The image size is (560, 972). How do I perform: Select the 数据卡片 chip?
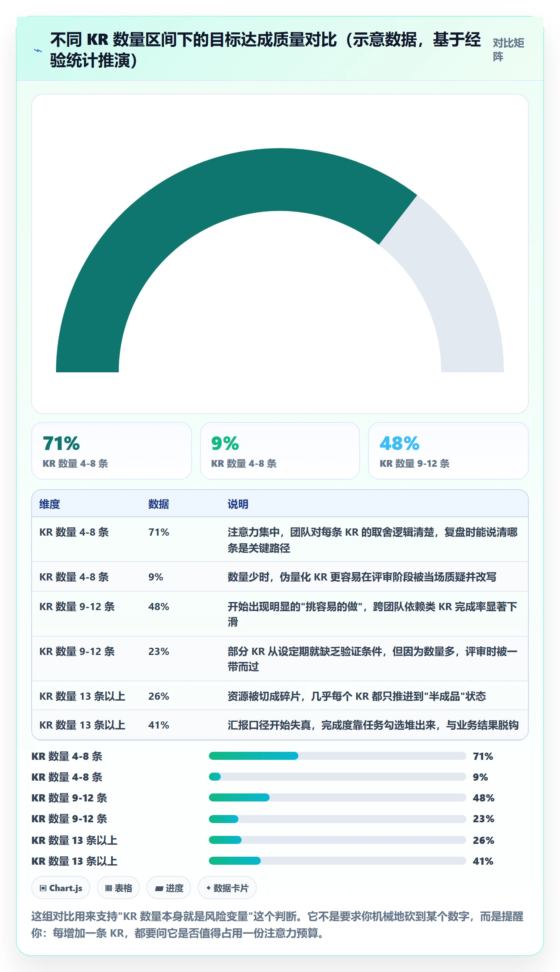[227, 888]
